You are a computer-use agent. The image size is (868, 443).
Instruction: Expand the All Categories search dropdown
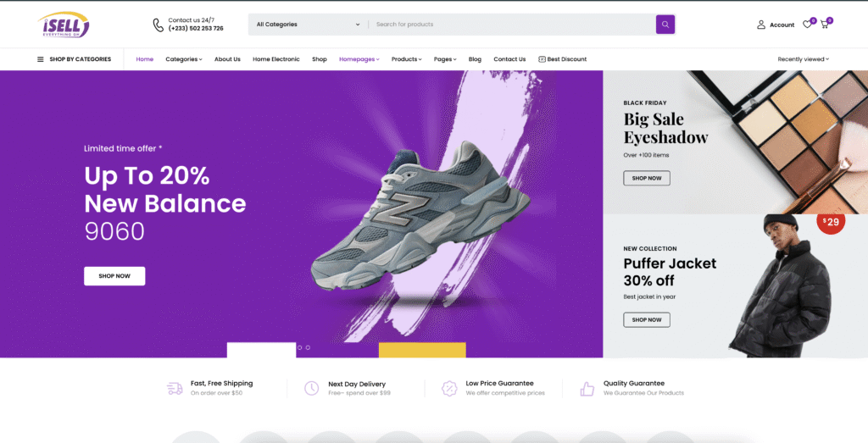pos(309,25)
